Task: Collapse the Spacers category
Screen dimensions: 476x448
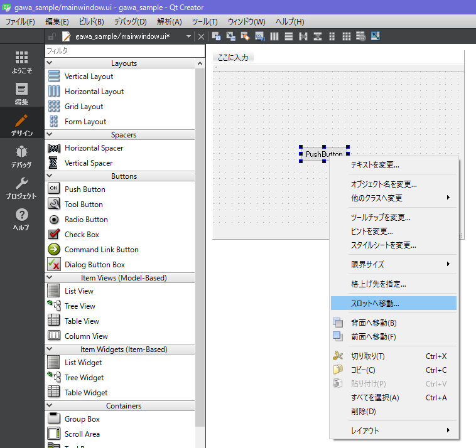Action: (50, 134)
